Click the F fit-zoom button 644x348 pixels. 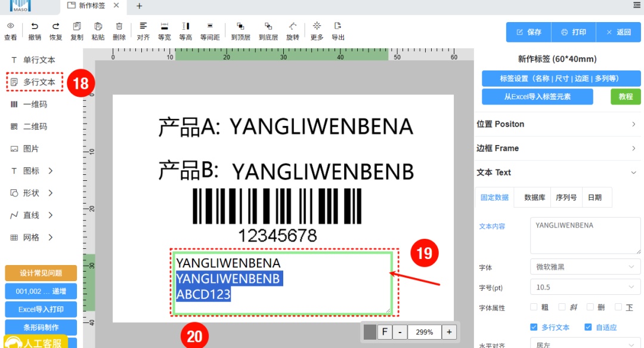pos(385,332)
